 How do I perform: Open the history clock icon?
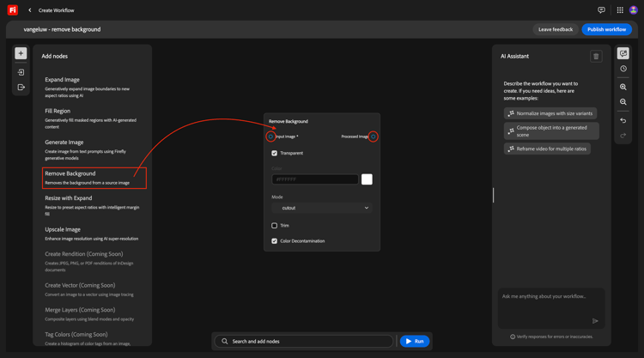(623, 69)
